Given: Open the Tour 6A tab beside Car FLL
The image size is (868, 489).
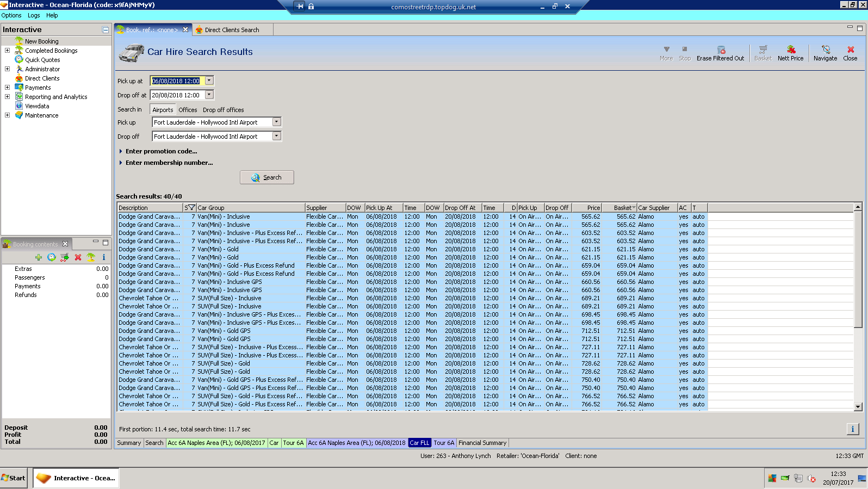Looking at the screenshot, I should 444,443.
